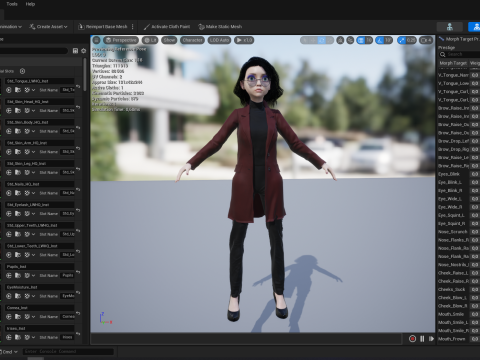Click the surface snapping icon
This screenshot has width=480, height=360.
(350, 40)
